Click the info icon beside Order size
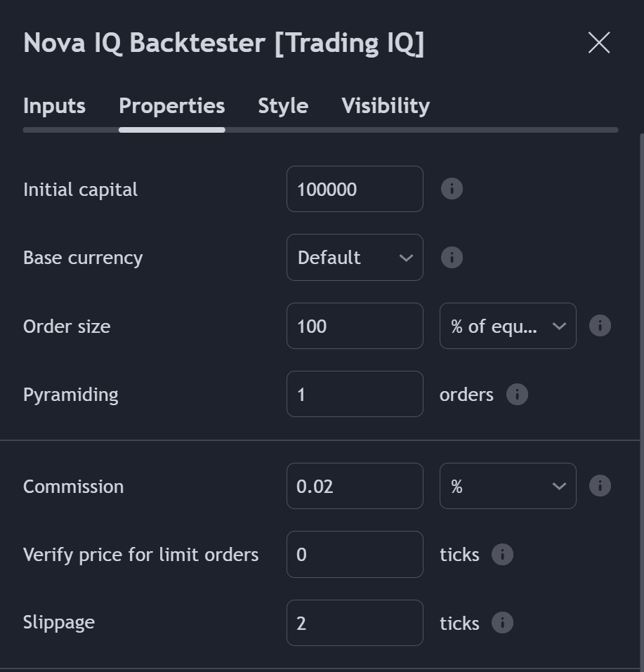Viewport: 644px width, 672px height. 600,325
